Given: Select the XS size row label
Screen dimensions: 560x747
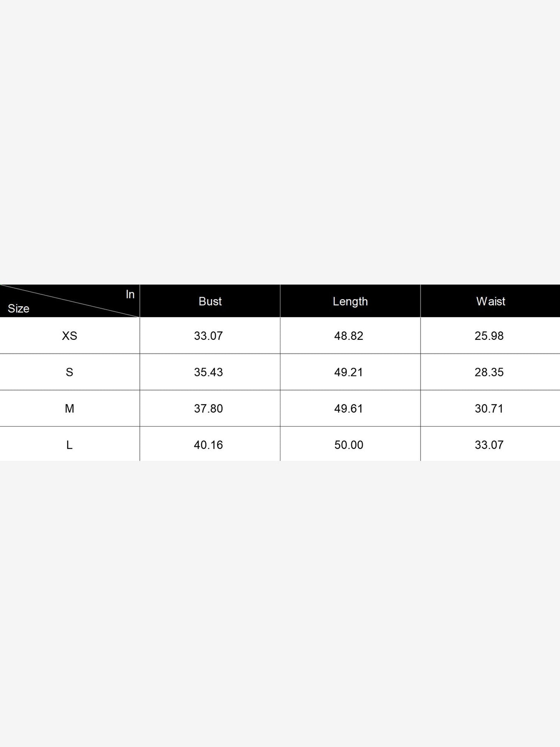Looking at the screenshot, I should [69, 336].
